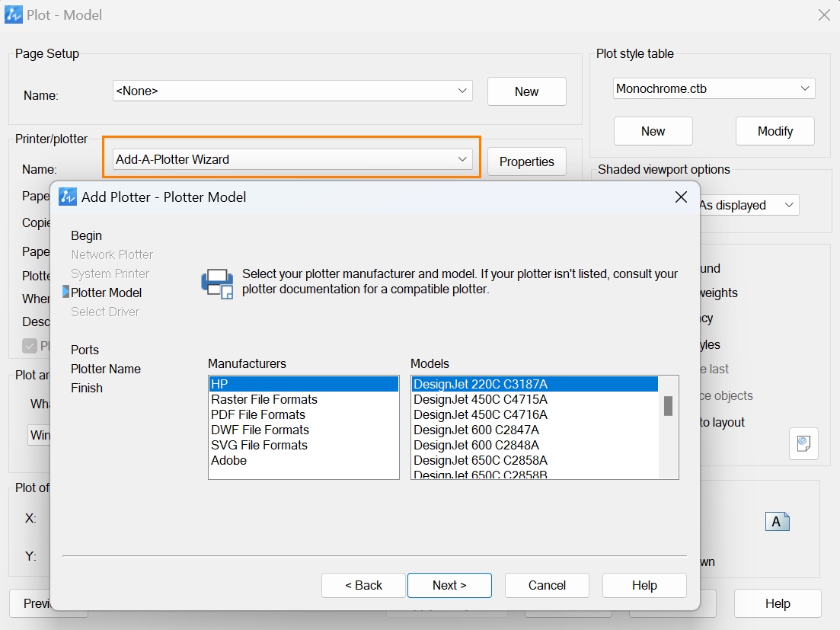Toggle the partly hidden checkbox in Printer/plotter section
The image size is (840, 630).
pyautogui.click(x=30, y=346)
